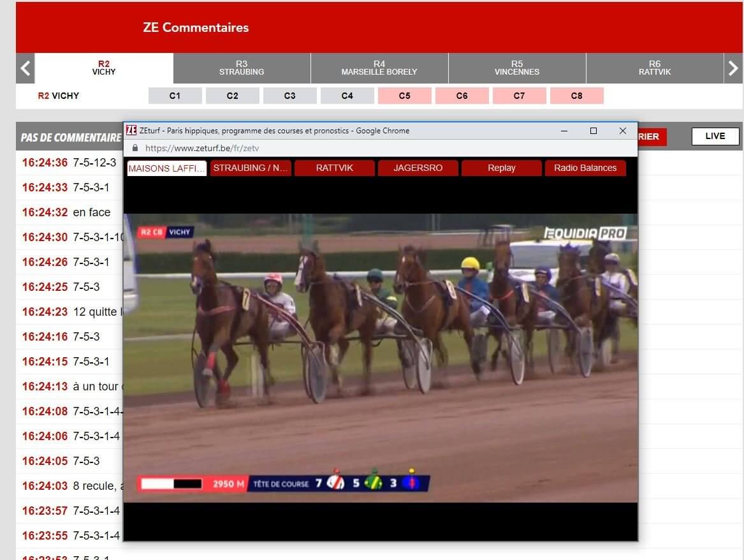Toggle the LIVE mode button
The image size is (744, 560).
(x=715, y=136)
